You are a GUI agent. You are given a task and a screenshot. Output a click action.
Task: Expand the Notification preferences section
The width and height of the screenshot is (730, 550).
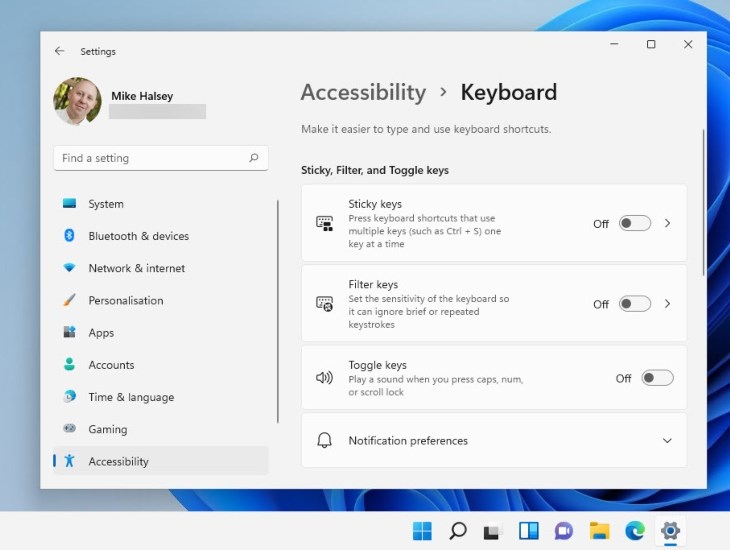[x=667, y=441]
